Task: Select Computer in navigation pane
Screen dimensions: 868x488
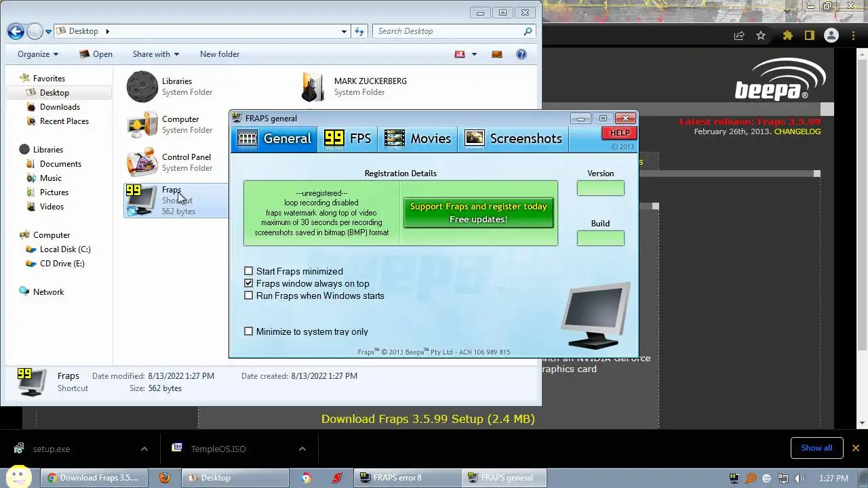Action: (52, 235)
